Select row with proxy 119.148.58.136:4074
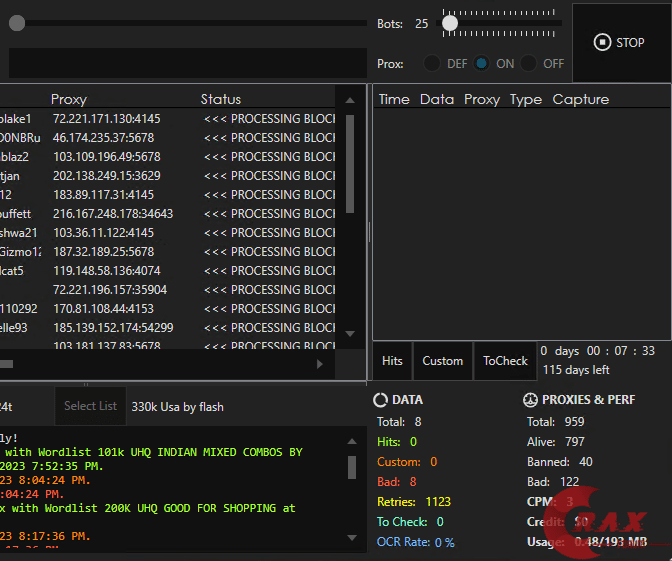The image size is (672, 561). click(x=167, y=271)
